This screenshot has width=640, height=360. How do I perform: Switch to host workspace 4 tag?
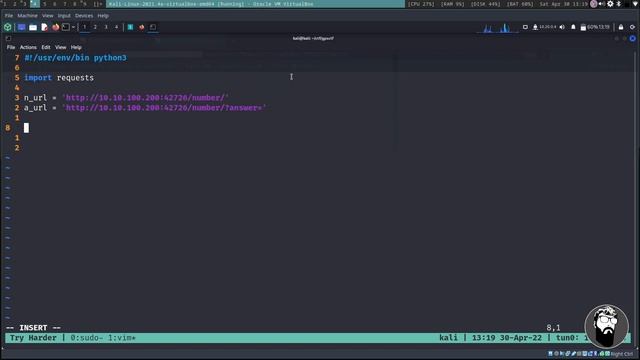35,4
